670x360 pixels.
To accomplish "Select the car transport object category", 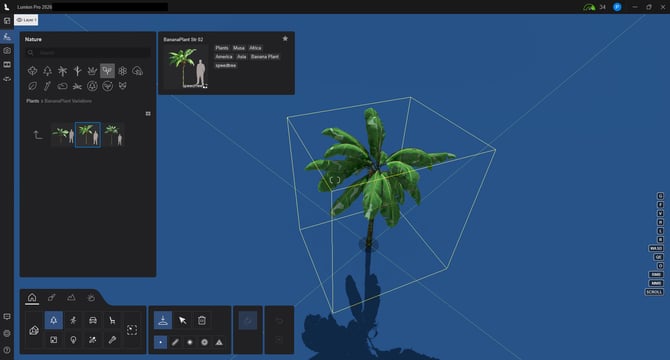I will 93,320.
